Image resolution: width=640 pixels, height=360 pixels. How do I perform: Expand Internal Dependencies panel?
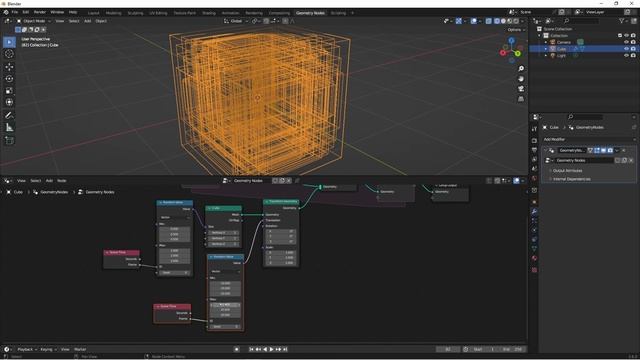click(571, 179)
